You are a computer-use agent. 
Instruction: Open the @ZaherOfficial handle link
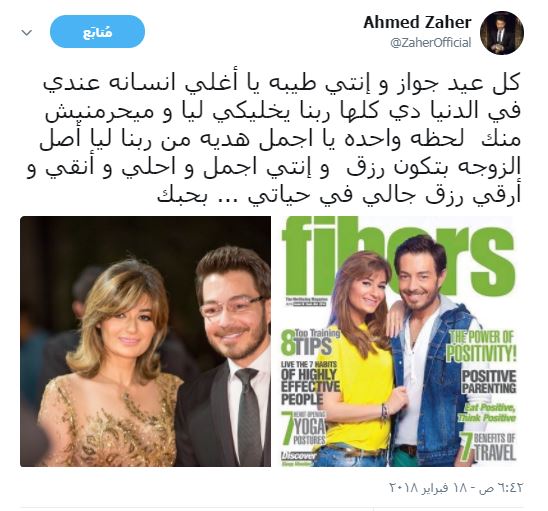click(x=431, y=43)
